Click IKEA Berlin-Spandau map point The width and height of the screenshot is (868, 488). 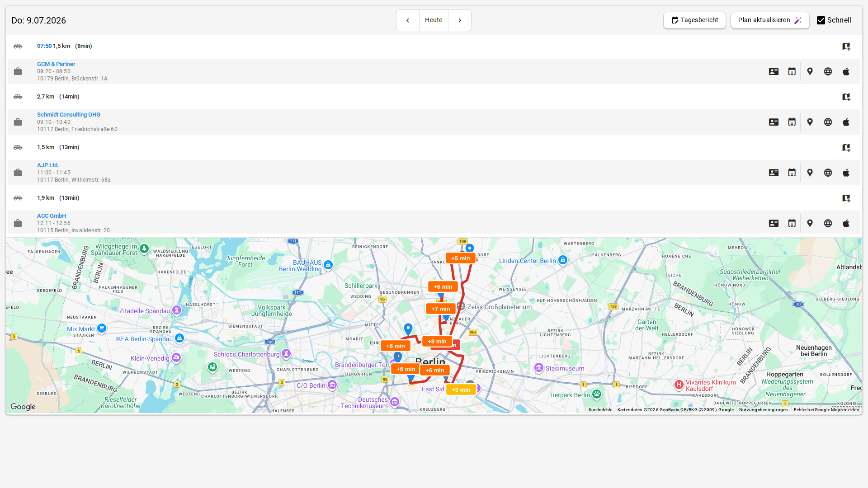(x=179, y=338)
